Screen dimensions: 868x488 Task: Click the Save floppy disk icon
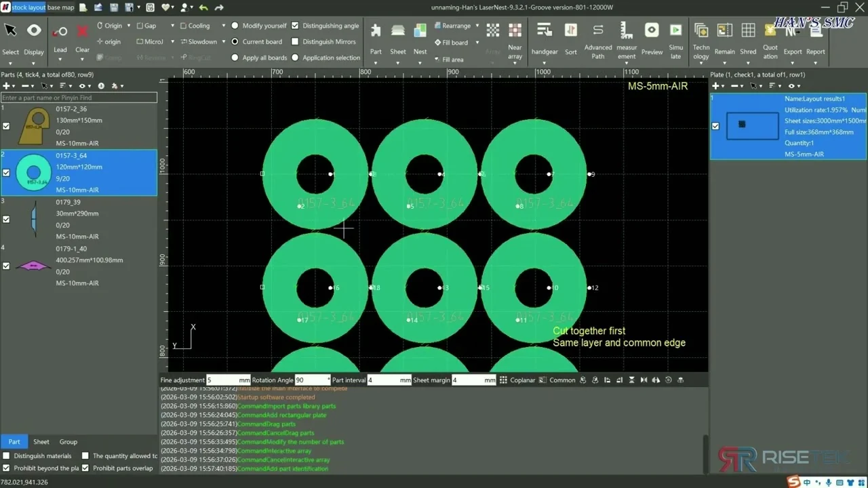pyautogui.click(x=113, y=7)
